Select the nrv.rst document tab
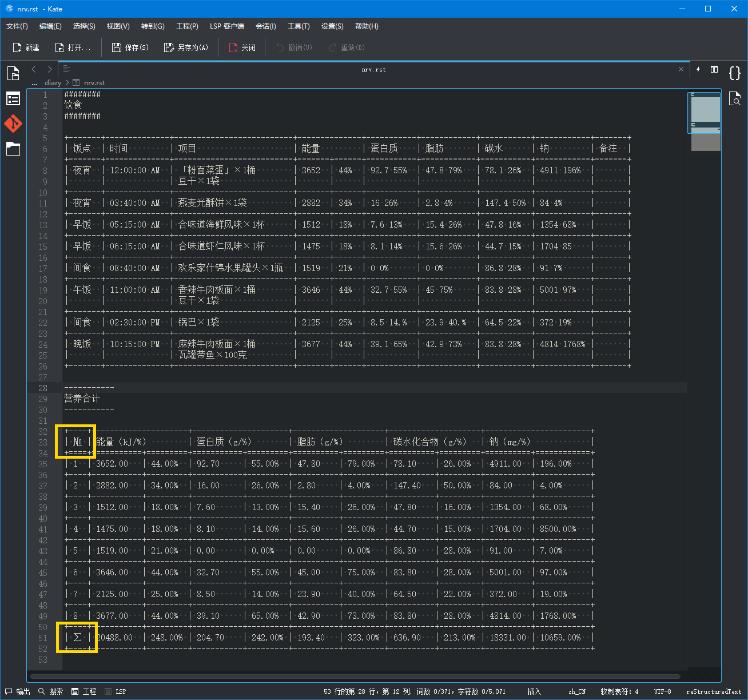The width and height of the screenshot is (748, 700). tap(374, 69)
